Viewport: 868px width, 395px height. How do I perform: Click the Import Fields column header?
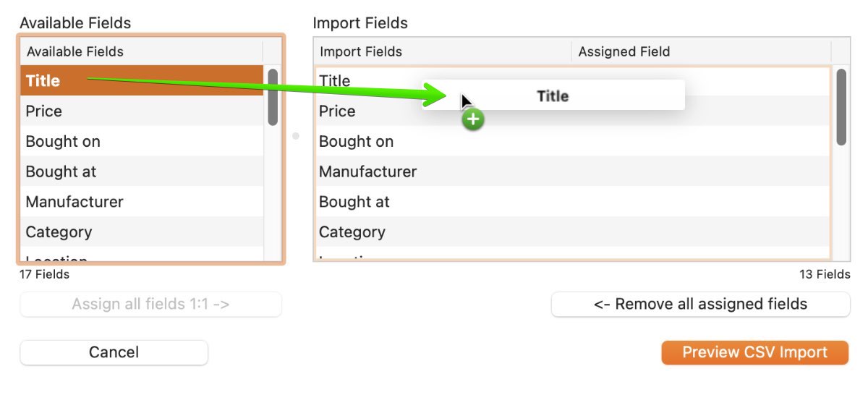click(x=443, y=51)
